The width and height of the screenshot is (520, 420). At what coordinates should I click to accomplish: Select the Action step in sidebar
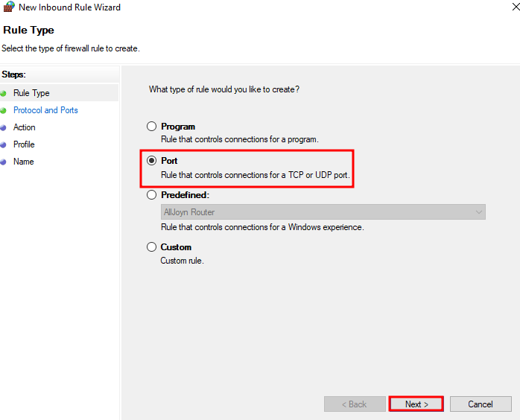24,127
